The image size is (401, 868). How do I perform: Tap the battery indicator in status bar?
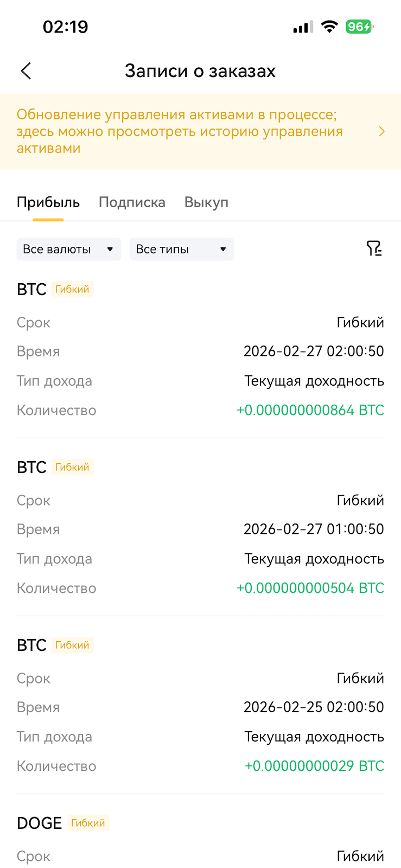359,27
